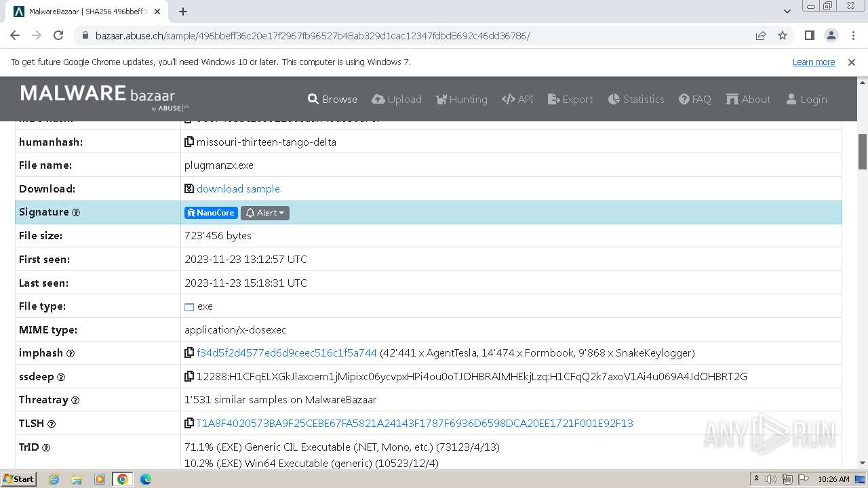This screenshot has width=868, height=488.
Task: Open Export in navigation bar
Action: coord(570,99)
